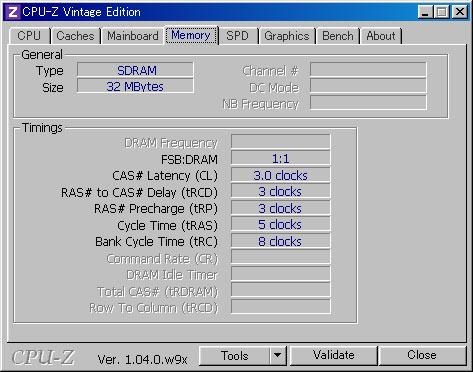Click the Type label in General
473x372 pixels.
coord(50,71)
